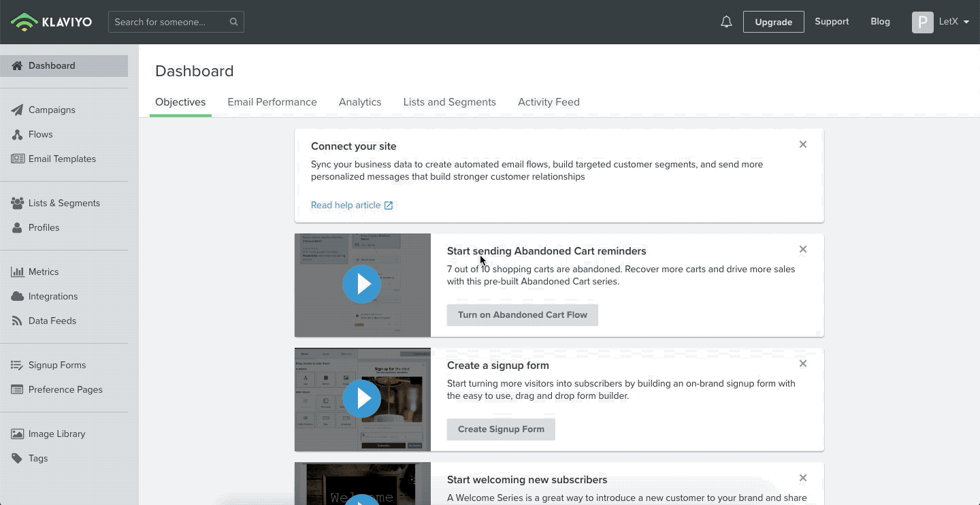Image resolution: width=980 pixels, height=505 pixels.
Task: Click the Tags icon in sidebar
Action: pos(18,459)
